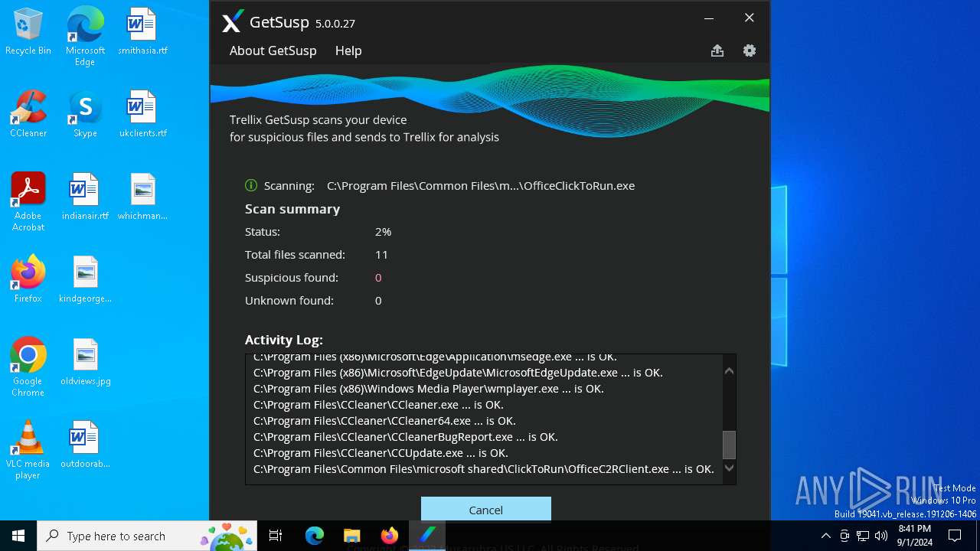Select the Recycle Bin desktop icon
This screenshot has width=980, height=551.
click(28, 31)
